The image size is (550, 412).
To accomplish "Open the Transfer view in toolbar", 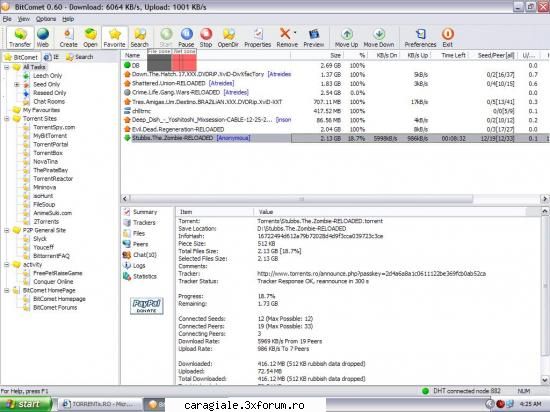I will [20, 37].
